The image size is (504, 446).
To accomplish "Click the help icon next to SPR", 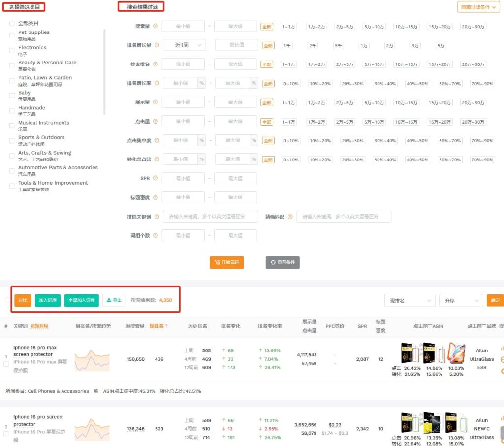I will (x=156, y=179).
